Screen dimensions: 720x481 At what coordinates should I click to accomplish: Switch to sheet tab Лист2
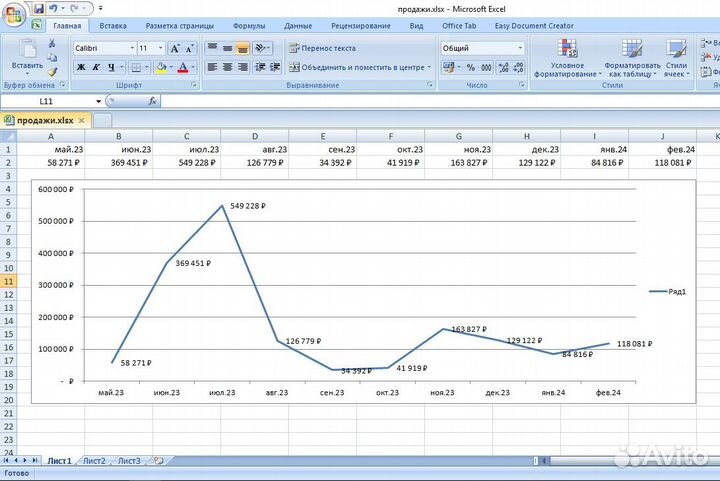(94, 461)
